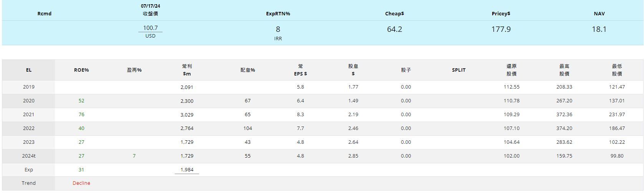644x194 pixels.
Task: Click lowest price 231.97 for 2021
Action: 617,115
